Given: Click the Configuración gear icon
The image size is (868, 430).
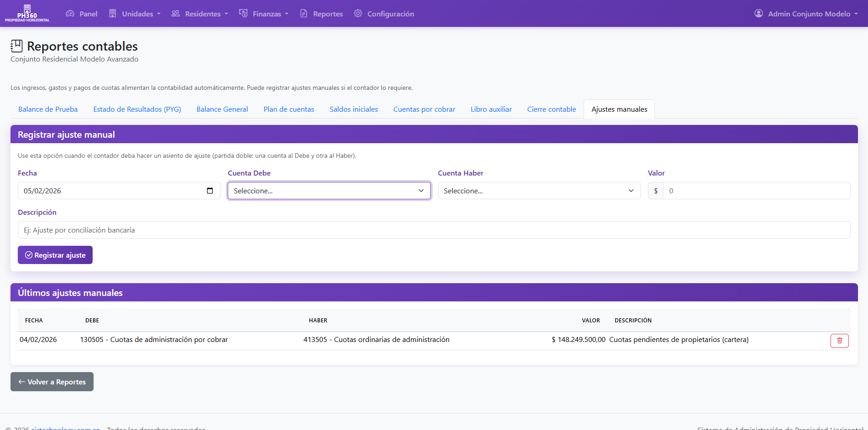Looking at the screenshot, I should coord(358,14).
